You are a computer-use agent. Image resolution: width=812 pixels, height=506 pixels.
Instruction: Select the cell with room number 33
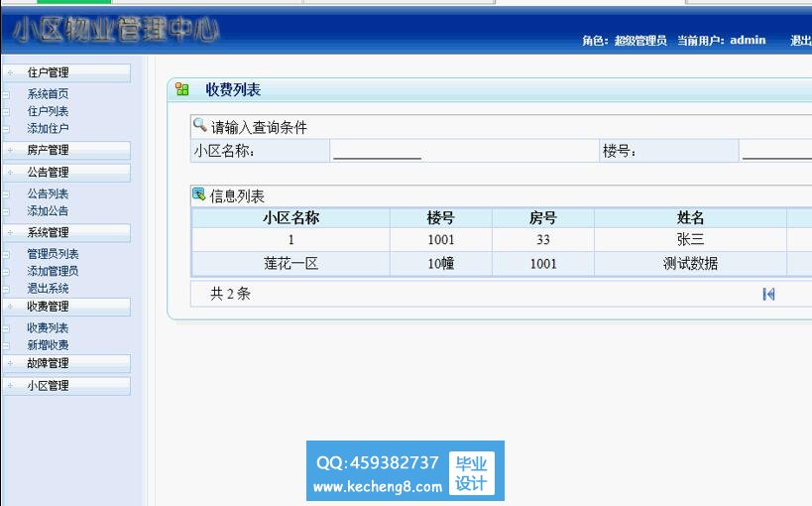coord(542,239)
